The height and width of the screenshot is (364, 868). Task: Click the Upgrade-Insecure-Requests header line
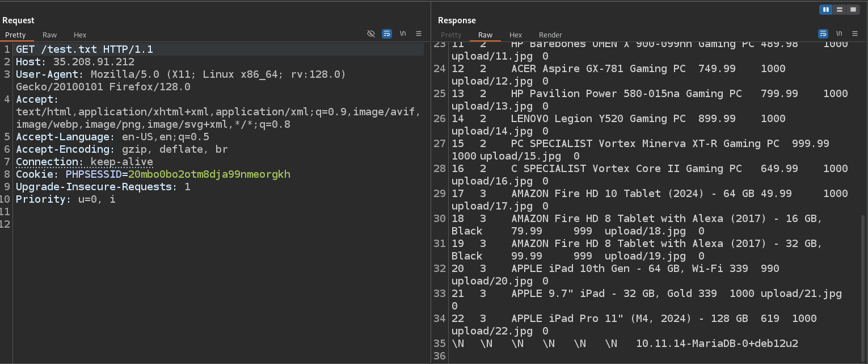103,187
